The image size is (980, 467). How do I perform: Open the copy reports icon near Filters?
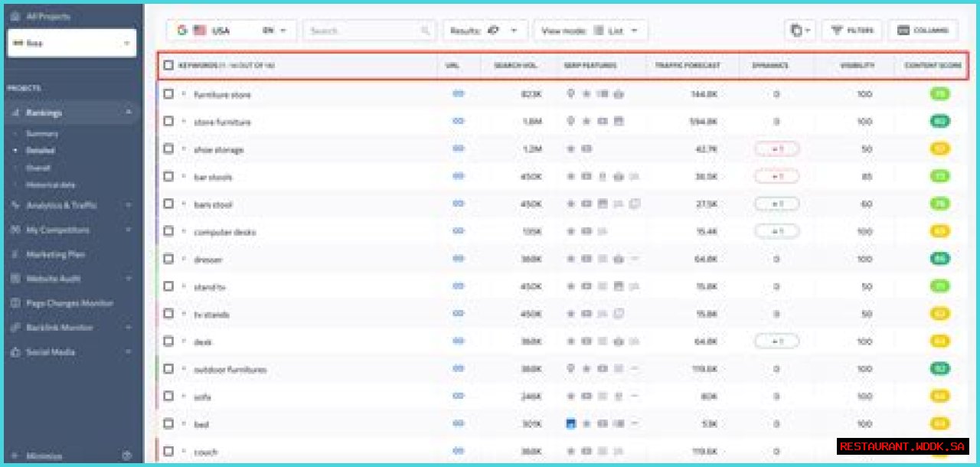click(x=796, y=30)
